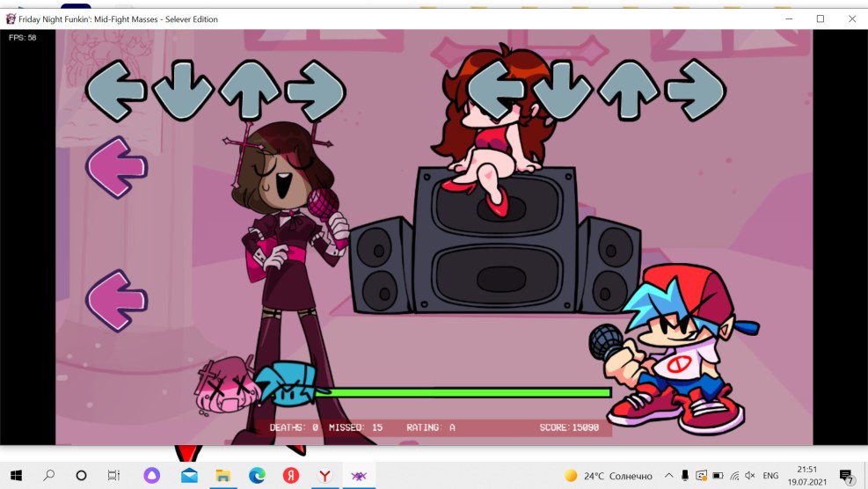This screenshot has width=868, height=489.
Task: Launch Microsoft Edge from taskbar
Action: pyautogui.click(x=257, y=475)
